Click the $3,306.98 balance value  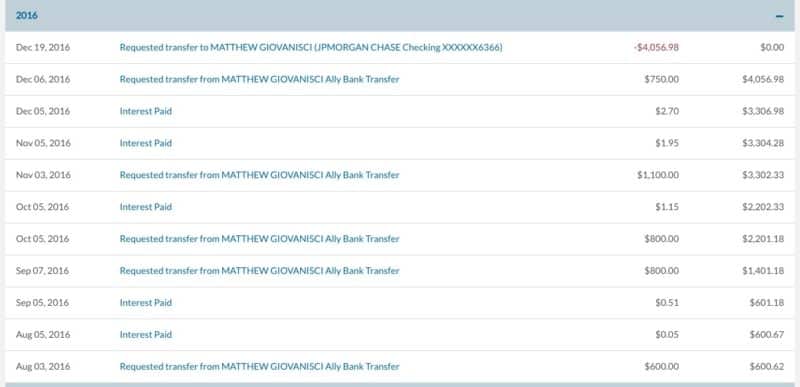click(763, 111)
